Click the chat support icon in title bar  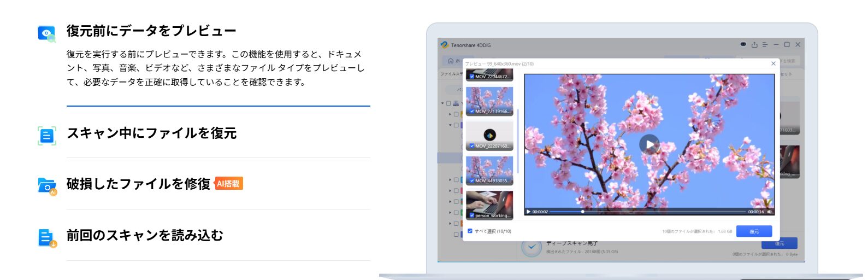(743, 44)
